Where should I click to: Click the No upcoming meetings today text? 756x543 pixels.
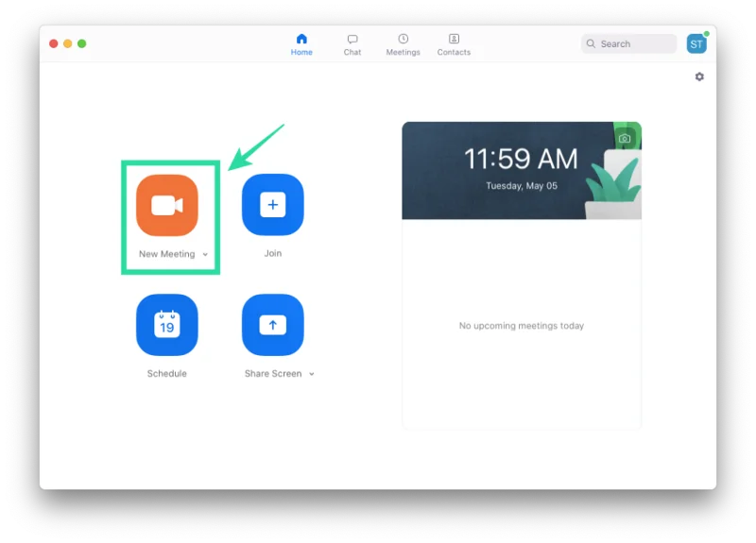coord(522,326)
